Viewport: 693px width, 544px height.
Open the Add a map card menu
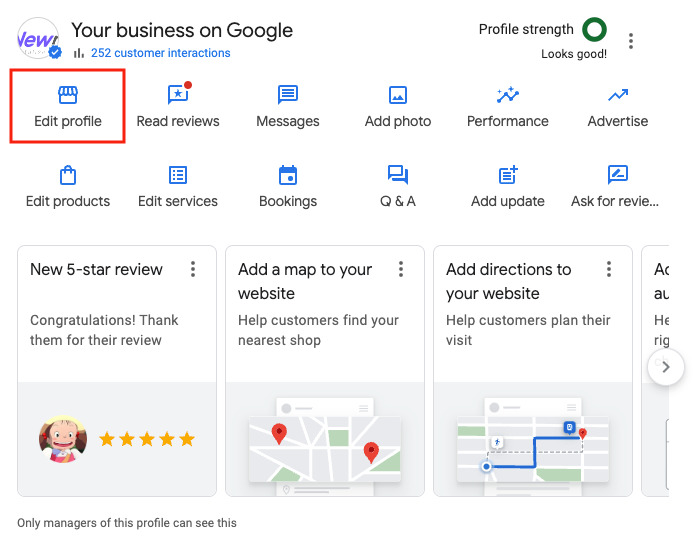point(401,269)
